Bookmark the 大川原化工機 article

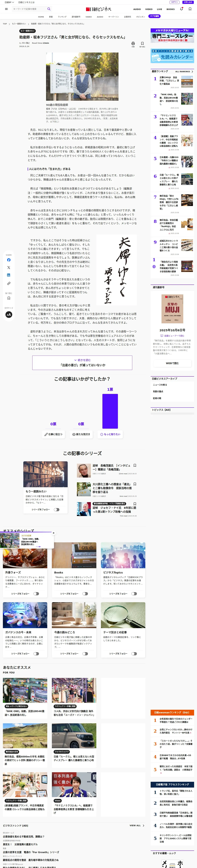(x=135, y=484)
